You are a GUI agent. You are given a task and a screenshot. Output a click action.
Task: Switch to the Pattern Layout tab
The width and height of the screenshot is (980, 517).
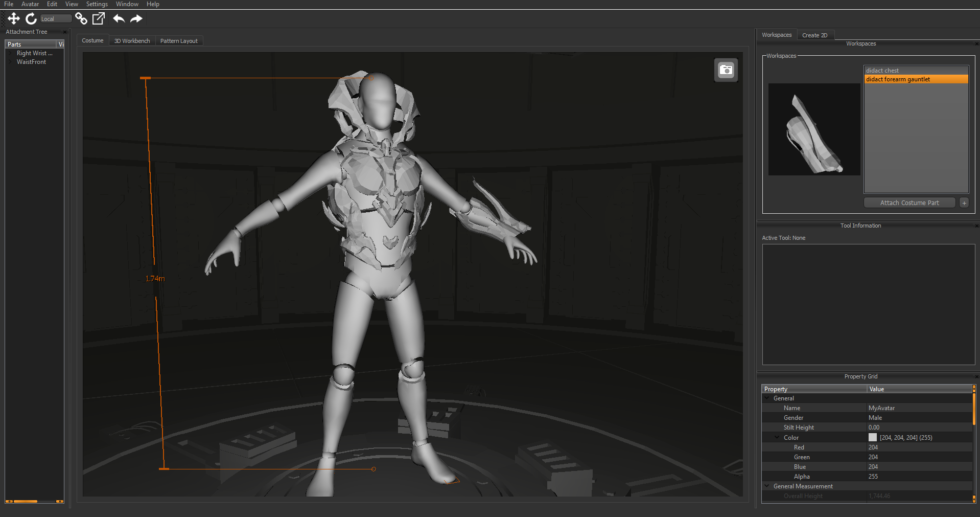coord(179,41)
